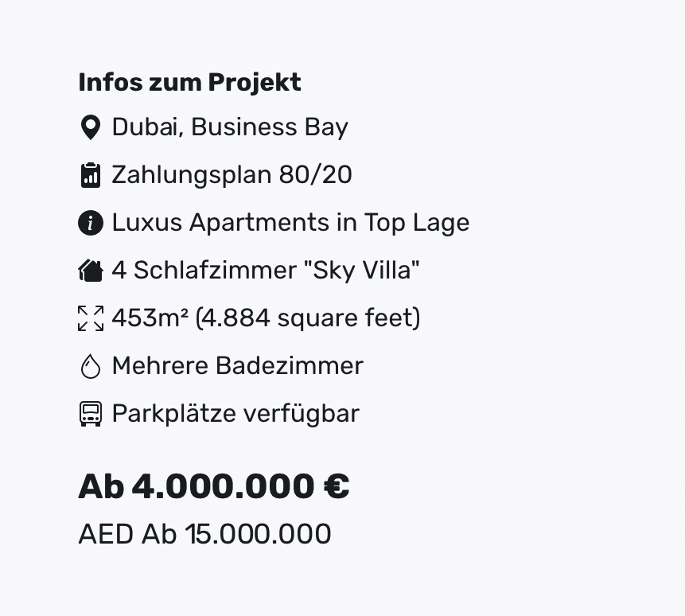685x616 pixels.
Task: Click the water drop bathroom icon
Action: pyautogui.click(x=91, y=365)
